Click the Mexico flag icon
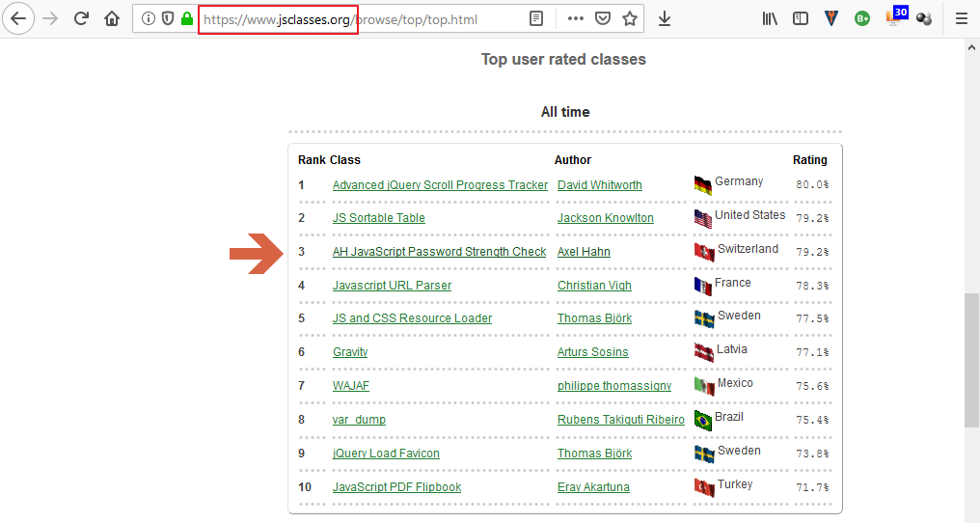 click(704, 387)
